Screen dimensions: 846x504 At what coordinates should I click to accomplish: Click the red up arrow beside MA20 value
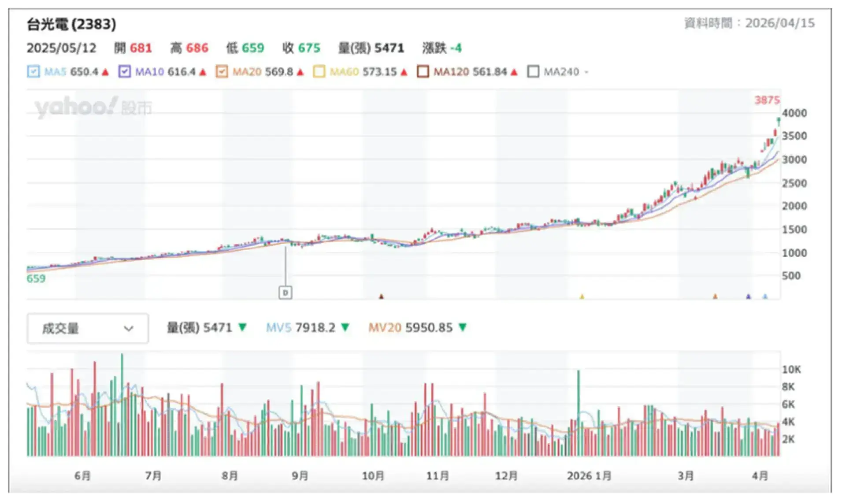(300, 72)
